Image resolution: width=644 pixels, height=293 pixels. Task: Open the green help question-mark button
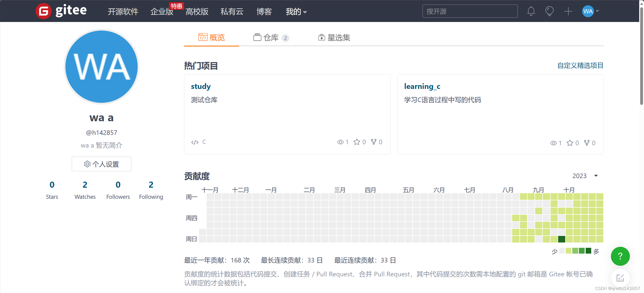620,256
